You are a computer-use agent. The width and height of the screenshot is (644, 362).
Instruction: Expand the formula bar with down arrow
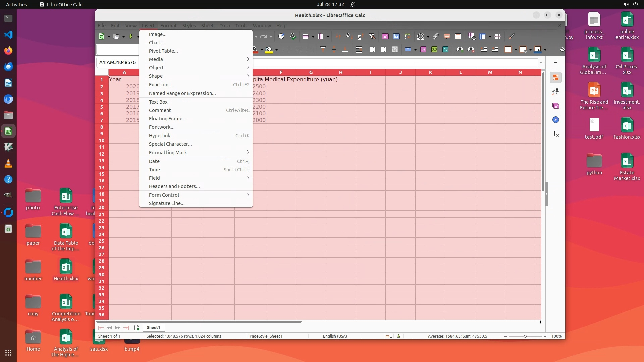click(541, 62)
